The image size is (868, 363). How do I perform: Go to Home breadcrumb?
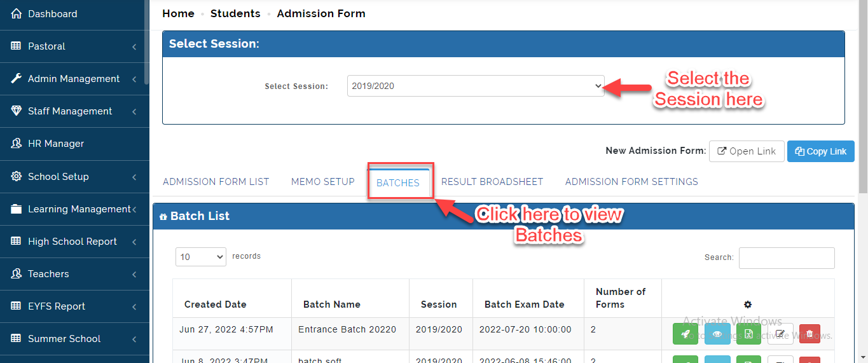point(178,13)
